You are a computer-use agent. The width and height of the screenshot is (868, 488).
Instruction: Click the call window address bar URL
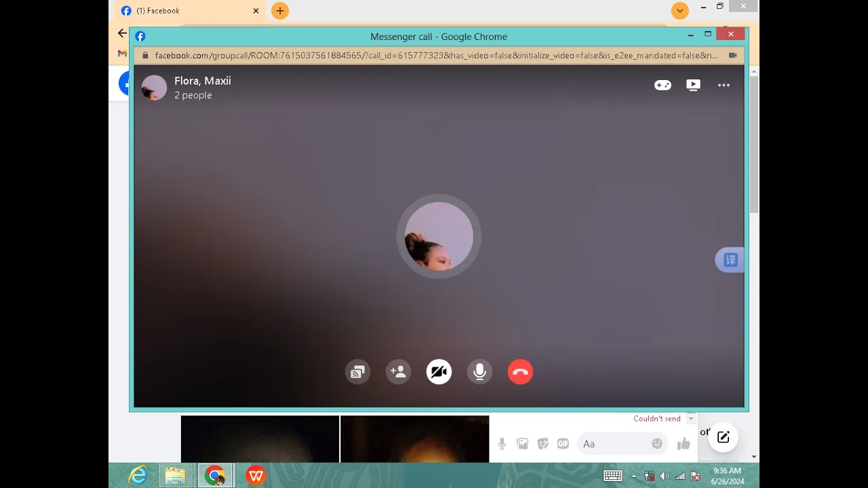pos(436,56)
